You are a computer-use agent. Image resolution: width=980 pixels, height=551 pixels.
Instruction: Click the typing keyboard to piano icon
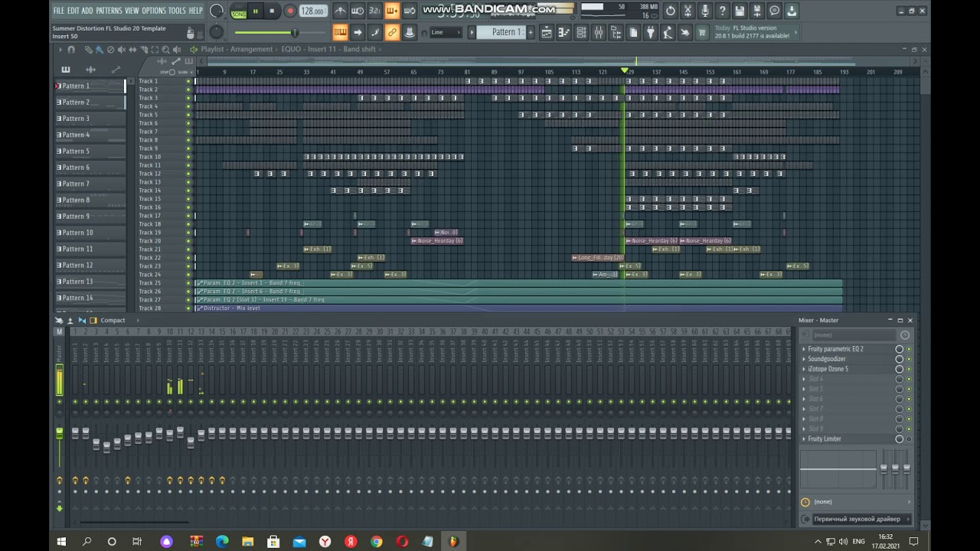click(x=340, y=32)
